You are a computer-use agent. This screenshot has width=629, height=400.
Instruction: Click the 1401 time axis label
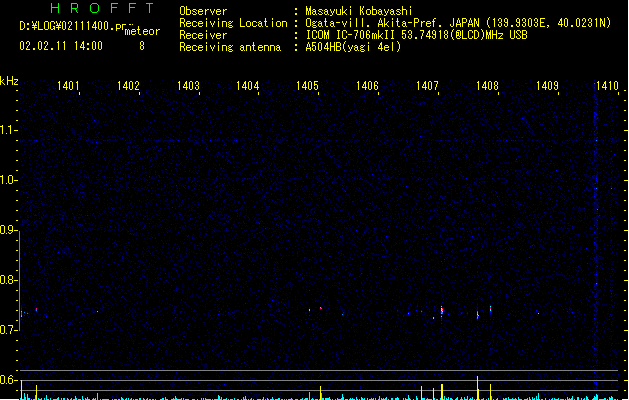point(68,85)
